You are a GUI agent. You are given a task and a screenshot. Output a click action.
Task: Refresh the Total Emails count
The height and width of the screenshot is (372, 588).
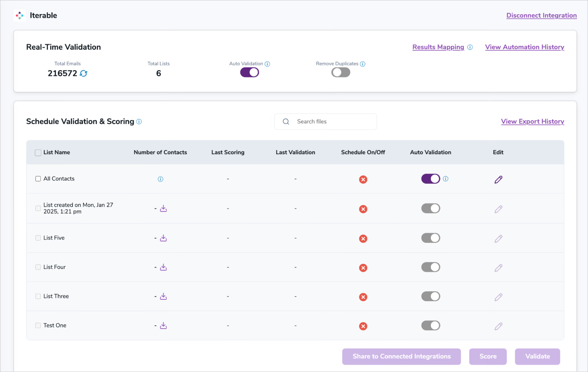pyautogui.click(x=84, y=73)
